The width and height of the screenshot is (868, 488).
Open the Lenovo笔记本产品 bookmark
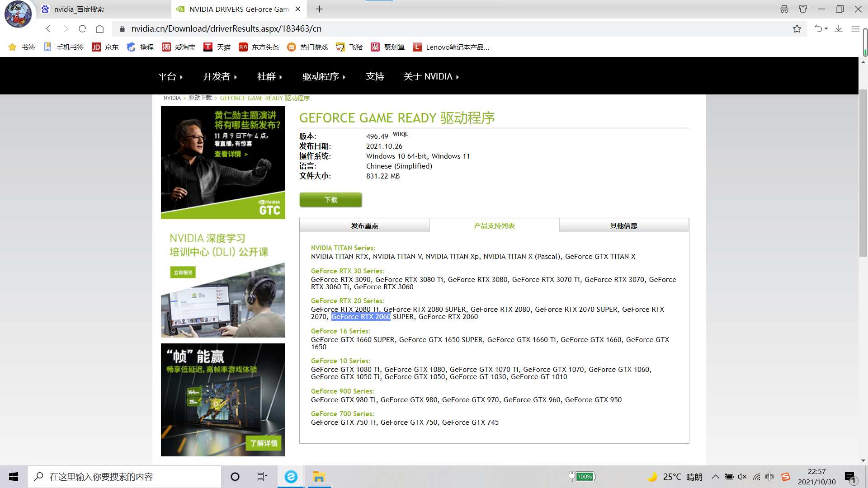coord(451,47)
